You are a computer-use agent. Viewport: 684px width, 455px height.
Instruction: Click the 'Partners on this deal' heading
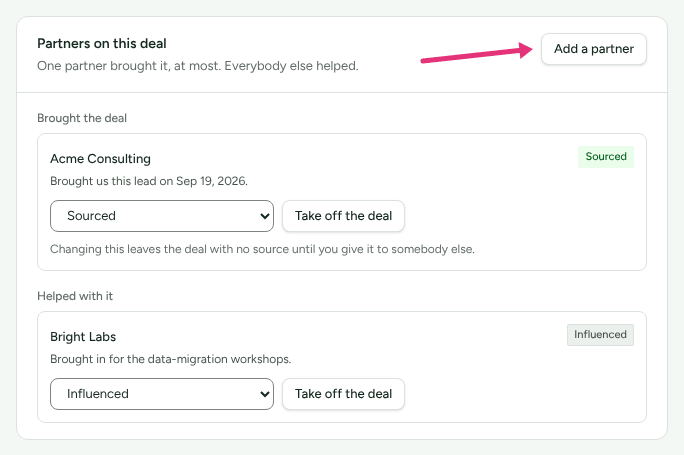[102, 44]
